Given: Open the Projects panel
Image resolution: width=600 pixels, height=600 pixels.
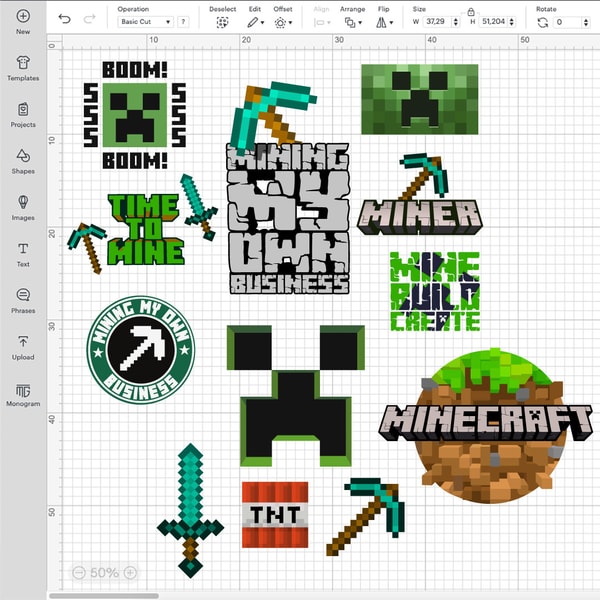Looking at the screenshot, I should pos(23,115).
